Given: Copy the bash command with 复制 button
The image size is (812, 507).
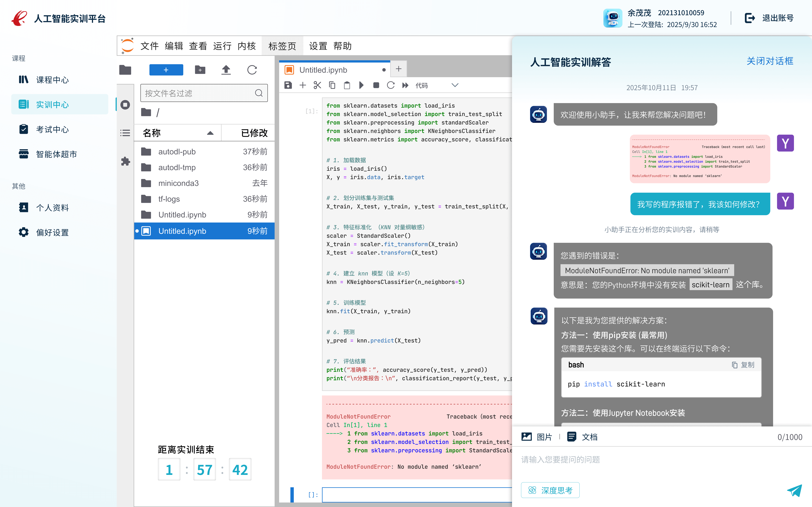Looking at the screenshot, I should point(743,365).
